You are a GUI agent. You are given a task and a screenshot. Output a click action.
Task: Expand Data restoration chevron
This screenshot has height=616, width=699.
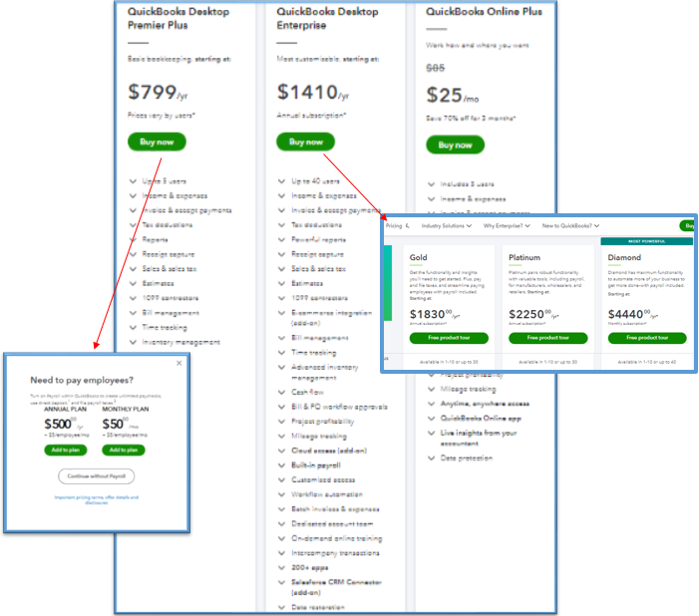[282, 607]
